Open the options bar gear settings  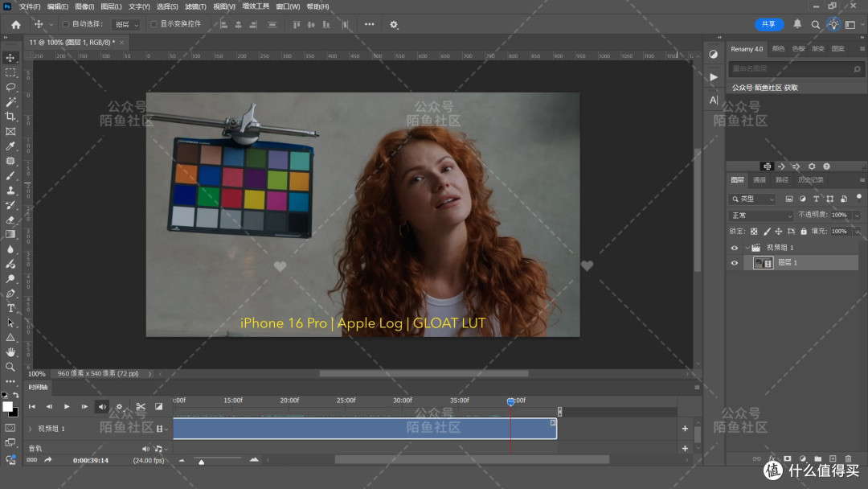pyautogui.click(x=394, y=24)
